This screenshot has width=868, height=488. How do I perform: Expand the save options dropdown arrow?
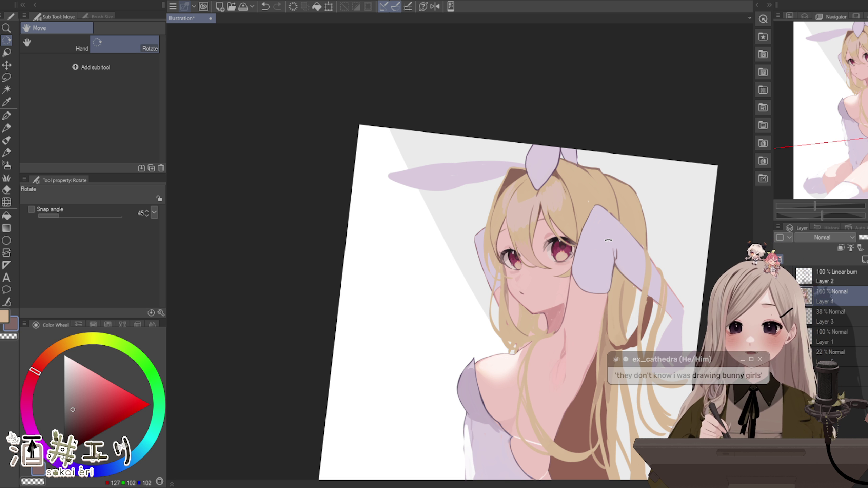coord(252,6)
